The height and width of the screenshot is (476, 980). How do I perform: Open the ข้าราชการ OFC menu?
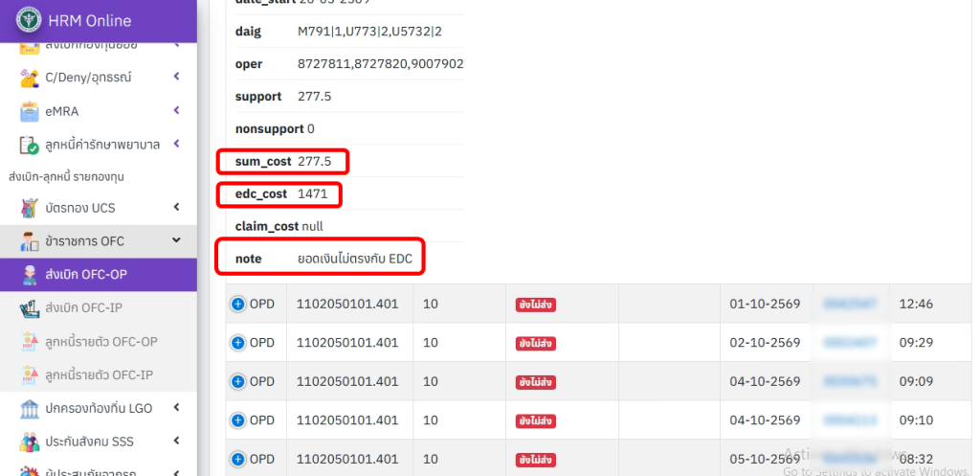tap(99, 241)
